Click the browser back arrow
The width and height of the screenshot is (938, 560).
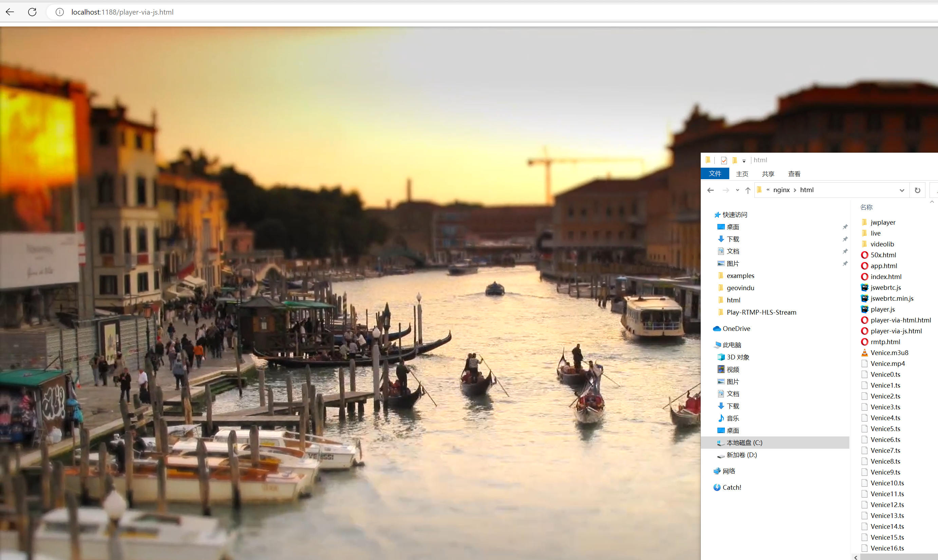10,12
